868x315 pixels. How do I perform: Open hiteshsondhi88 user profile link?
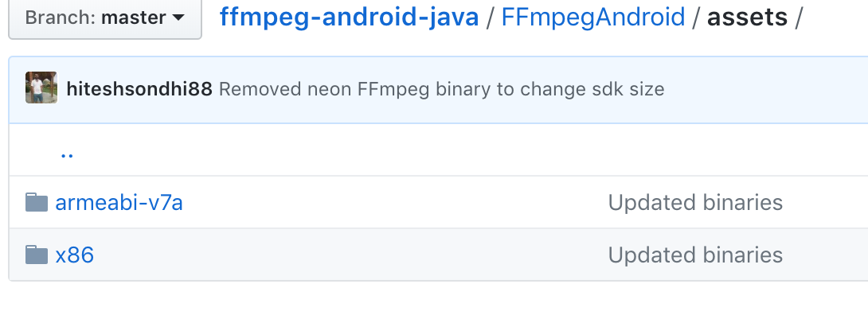tap(139, 89)
